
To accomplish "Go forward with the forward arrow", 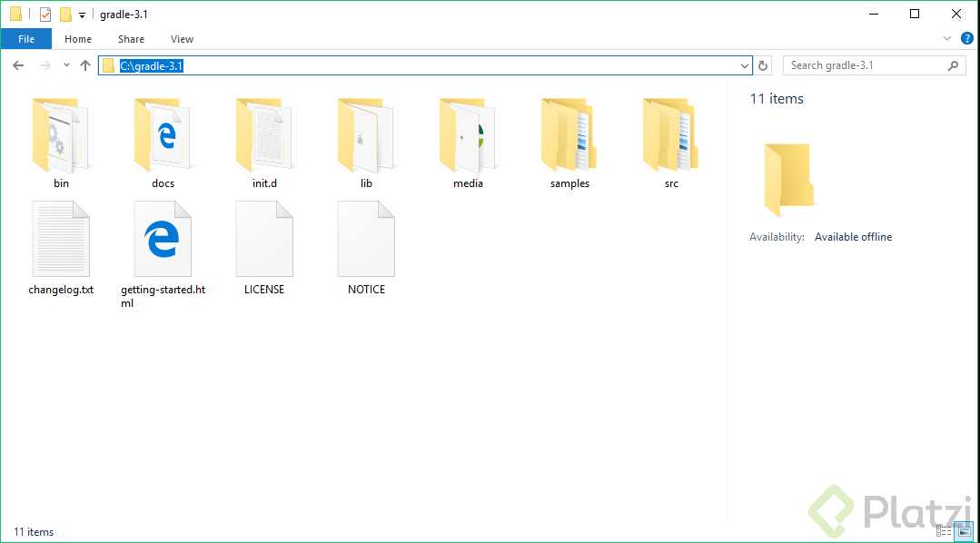I will tap(45, 65).
